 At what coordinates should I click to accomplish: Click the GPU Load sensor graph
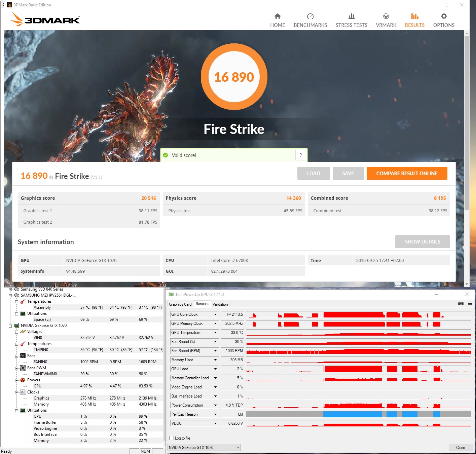[359, 369]
